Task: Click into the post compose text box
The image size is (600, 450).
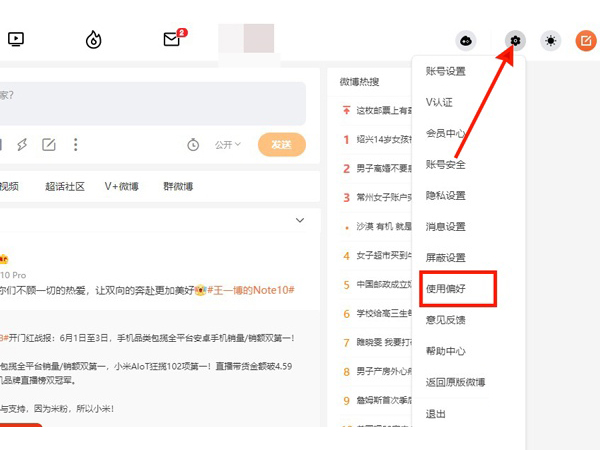Action: [150, 102]
